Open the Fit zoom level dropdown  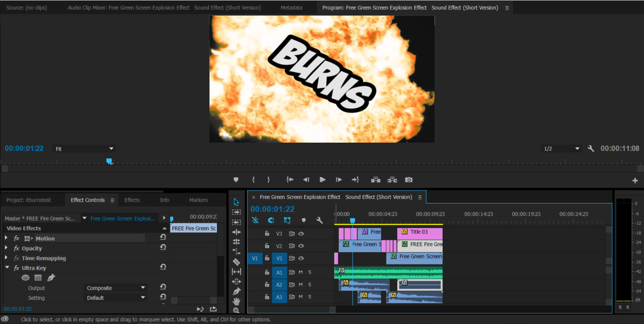84,149
